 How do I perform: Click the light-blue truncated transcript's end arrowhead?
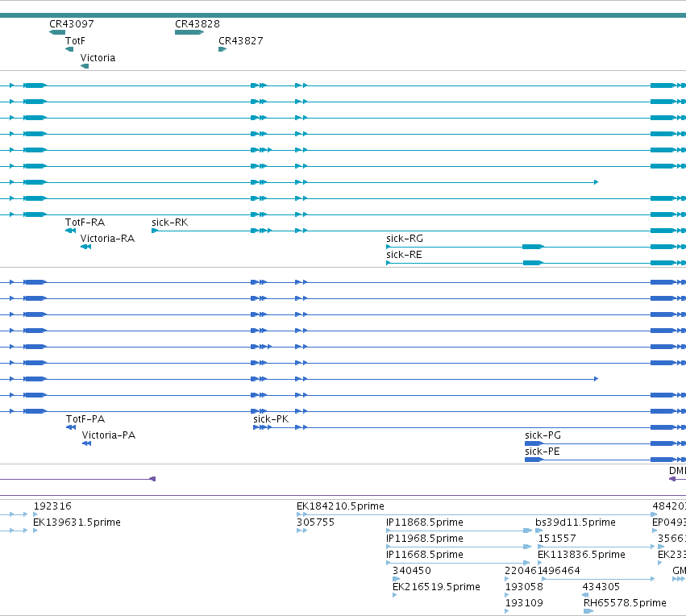(596, 182)
